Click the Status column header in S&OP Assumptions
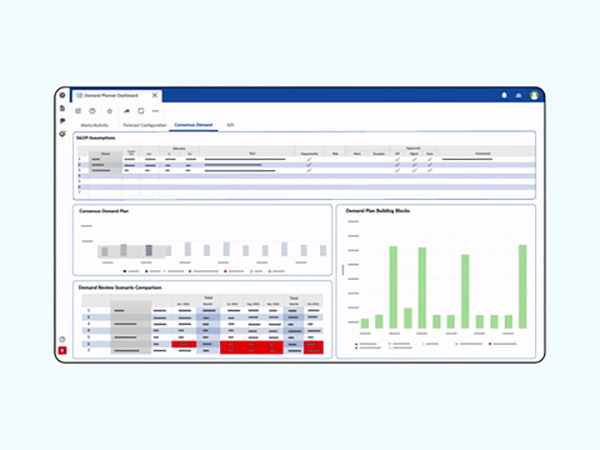The image size is (600, 450). click(x=106, y=154)
